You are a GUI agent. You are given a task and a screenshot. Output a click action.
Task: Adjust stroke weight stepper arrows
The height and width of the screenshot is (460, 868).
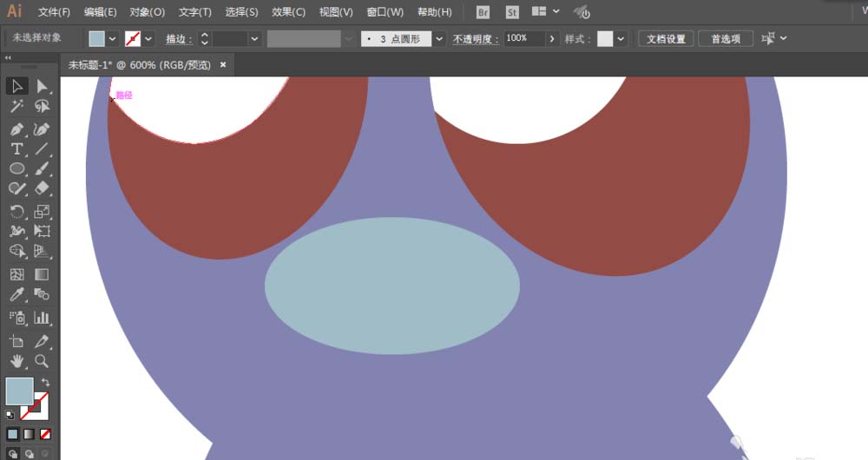(x=204, y=39)
